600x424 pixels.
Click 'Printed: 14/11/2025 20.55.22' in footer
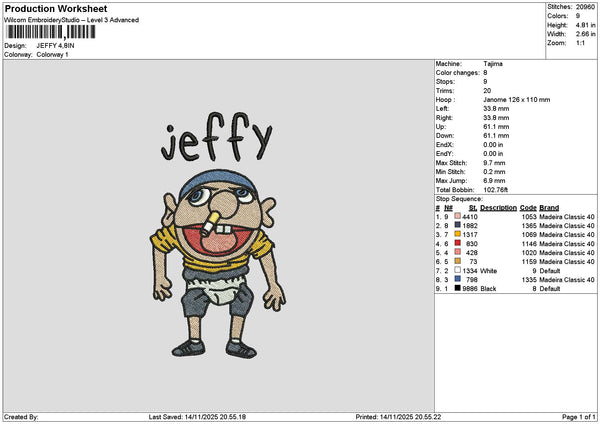pos(398,417)
